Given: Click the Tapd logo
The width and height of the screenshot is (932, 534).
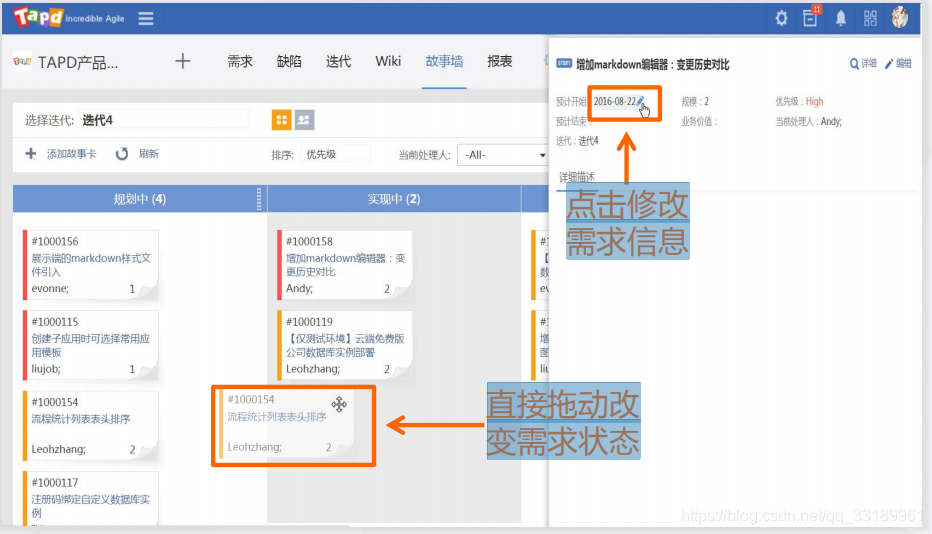Looking at the screenshot, I should (x=39, y=17).
